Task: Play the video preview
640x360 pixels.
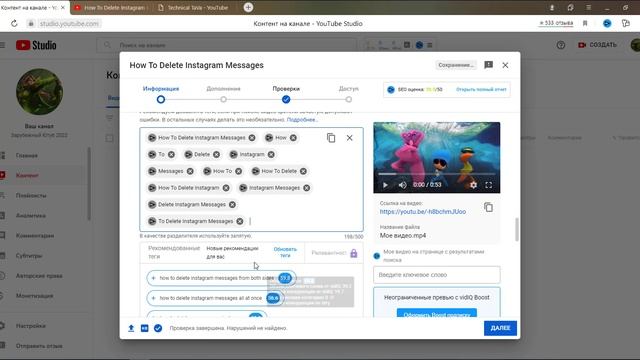Action: click(x=385, y=185)
